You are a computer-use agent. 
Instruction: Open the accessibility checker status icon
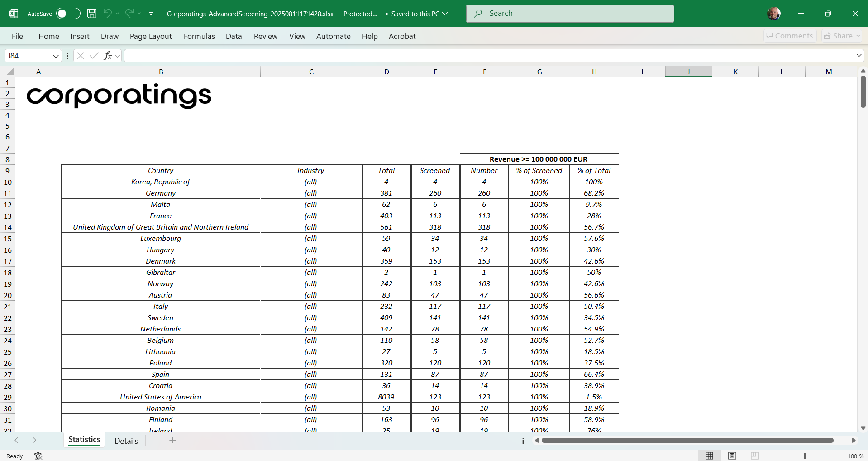38,456
